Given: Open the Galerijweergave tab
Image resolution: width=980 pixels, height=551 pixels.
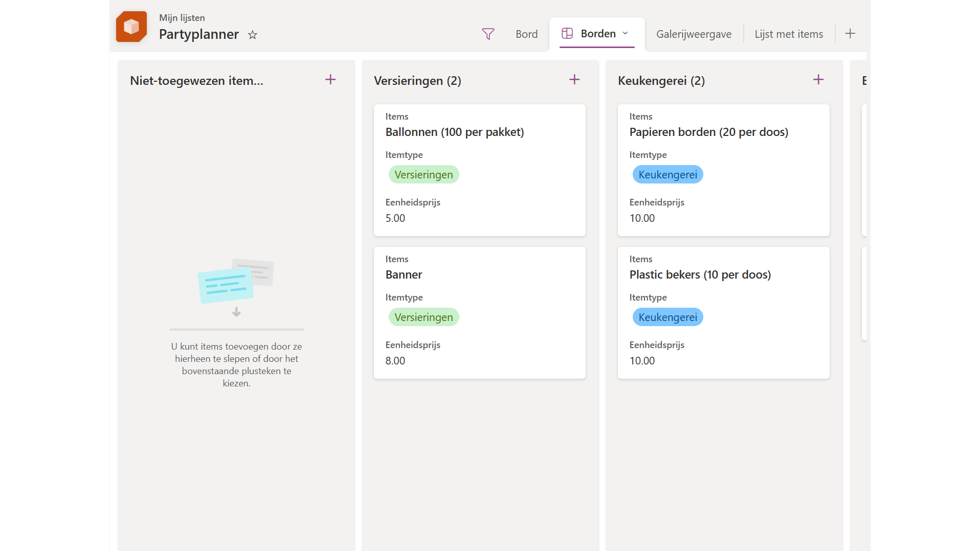Looking at the screenshot, I should [694, 34].
